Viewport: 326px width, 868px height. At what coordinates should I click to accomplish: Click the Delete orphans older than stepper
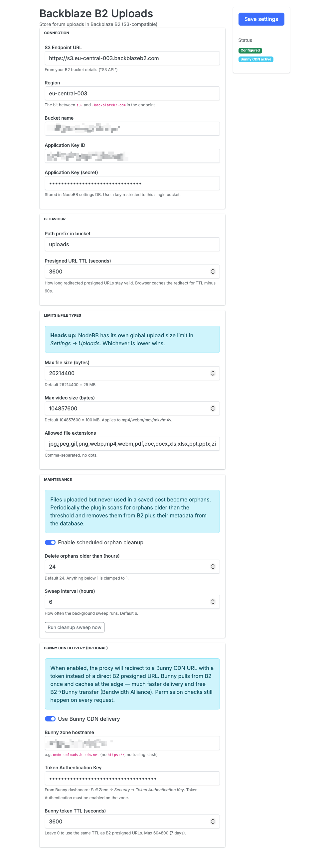click(213, 566)
